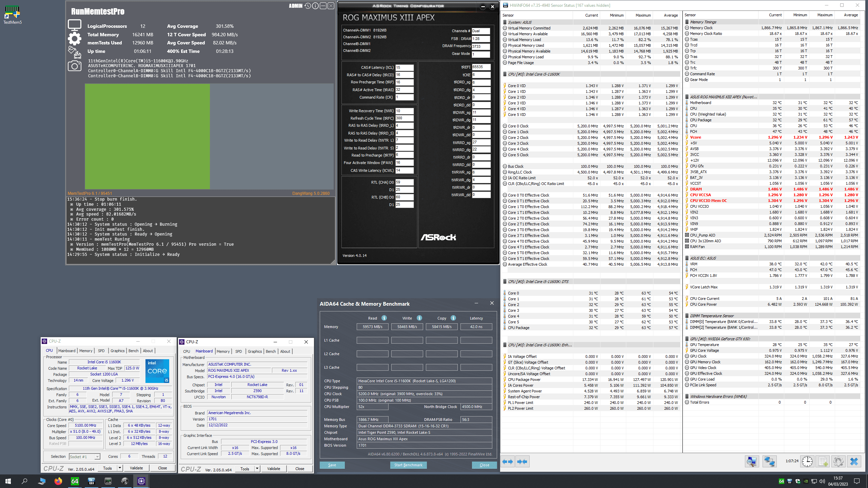This screenshot has height=488, width=868.
Task: Click the volume tray icon
Action: [822, 481]
